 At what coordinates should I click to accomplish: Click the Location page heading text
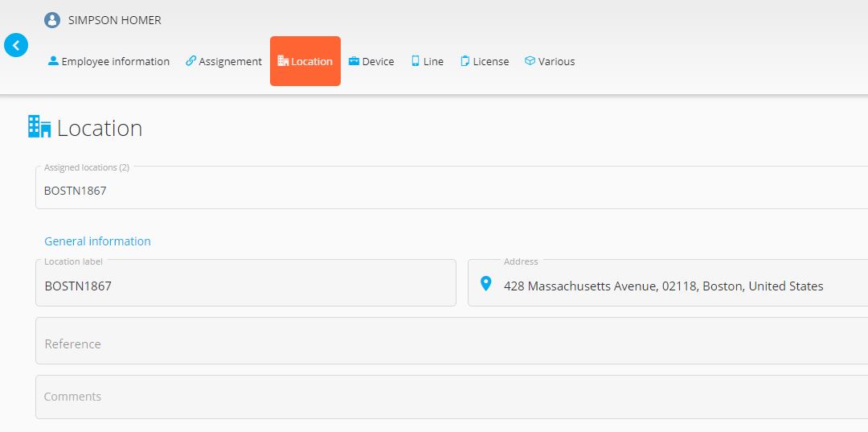pyautogui.click(x=100, y=128)
